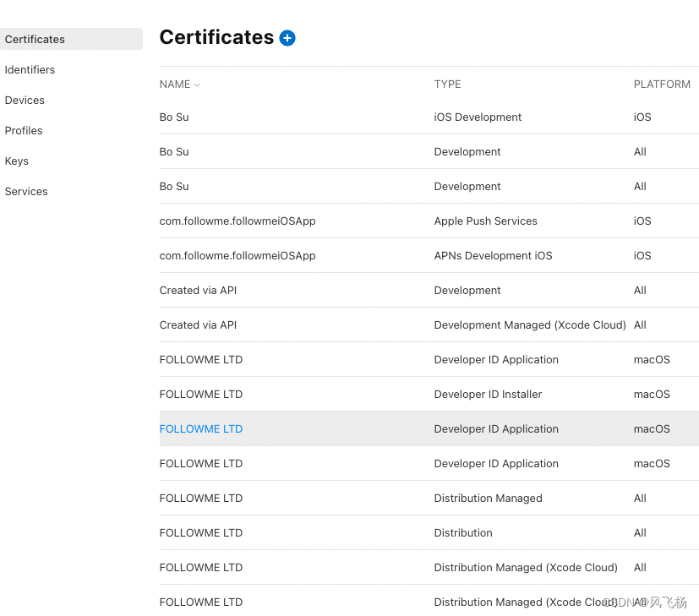Open the Distribution certificate for FOLLOWME LTD
The height and width of the screenshot is (616, 699).
pyautogui.click(x=200, y=532)
